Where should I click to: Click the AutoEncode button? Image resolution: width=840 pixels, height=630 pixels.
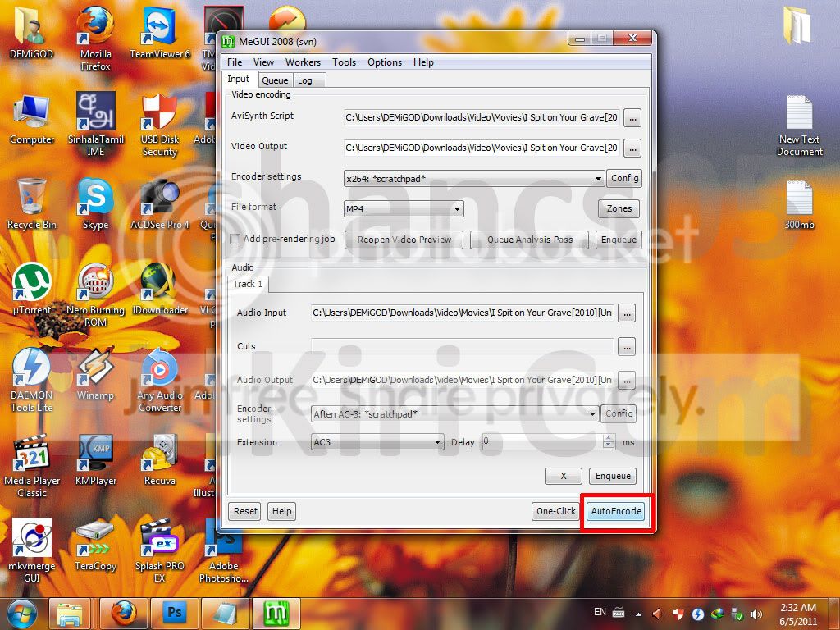[x=616, y=511]
